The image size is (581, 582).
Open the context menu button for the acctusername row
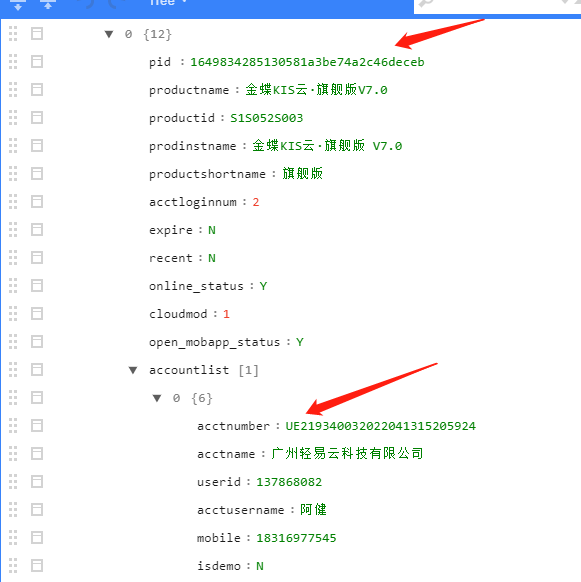[37, 509]
